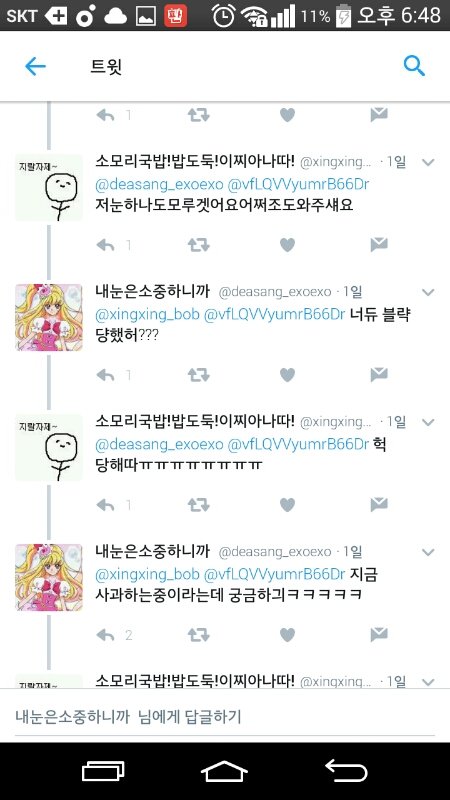
Task: Retweet the 너듀 블략 당했허??? tweet
Action: point(198,376)
